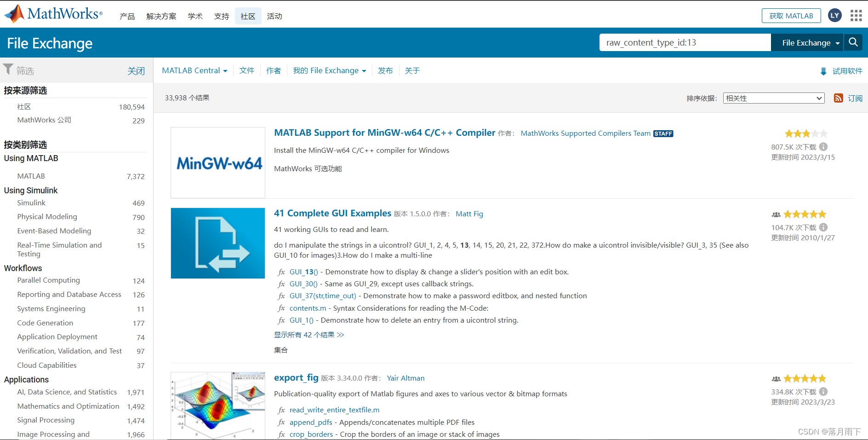Click the filter funnel icon beside 筛选
The image size is (868, 440).
coord(7,69)
